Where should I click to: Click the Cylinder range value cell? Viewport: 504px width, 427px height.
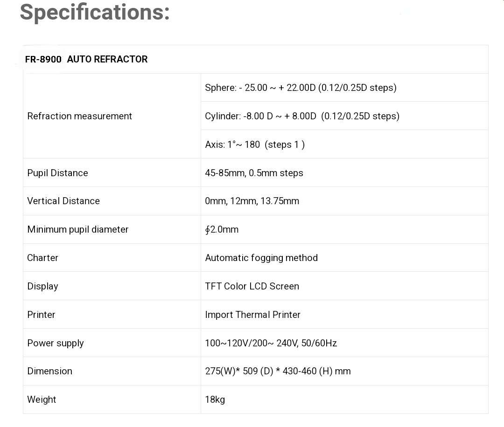point(302,116)
